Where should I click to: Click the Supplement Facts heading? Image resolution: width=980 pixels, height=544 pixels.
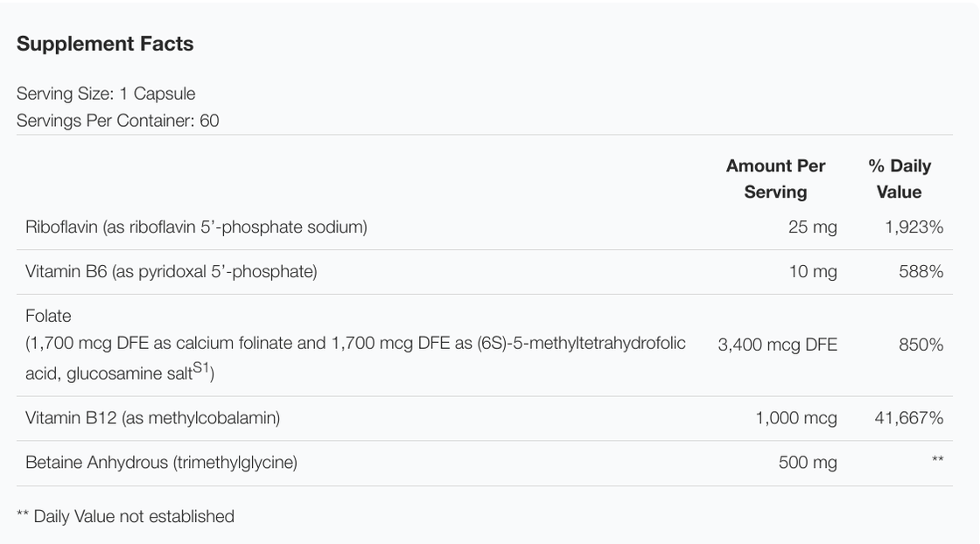pyautogui.click(x=105, y=44)
